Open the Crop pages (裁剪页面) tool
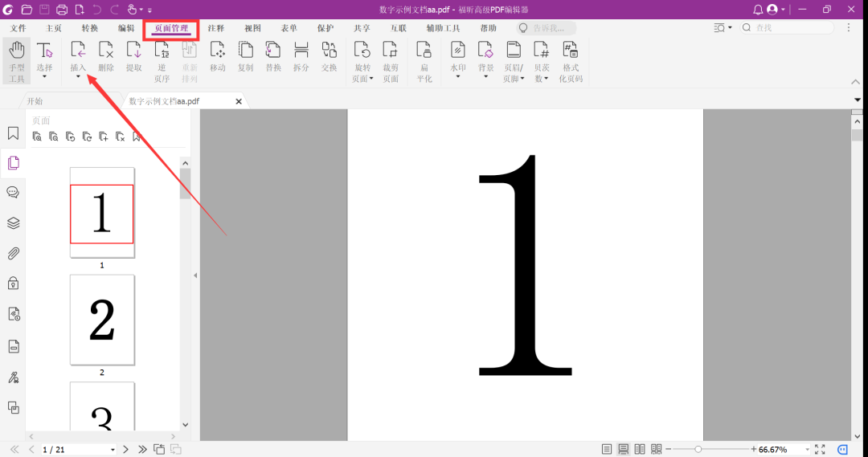The width and height of the screenshot is (868, 457). click(x=391, y=61)
